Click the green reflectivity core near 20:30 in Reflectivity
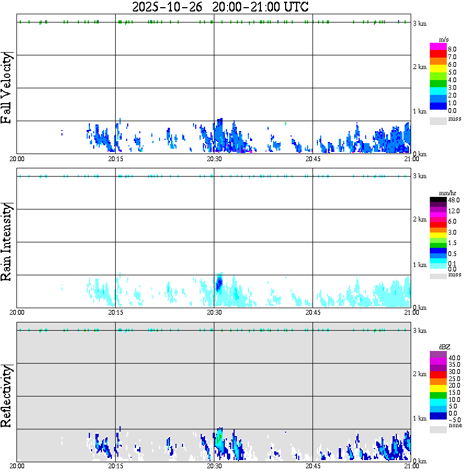The width and height of the screenshot is (466, 476). pos(219,438)
